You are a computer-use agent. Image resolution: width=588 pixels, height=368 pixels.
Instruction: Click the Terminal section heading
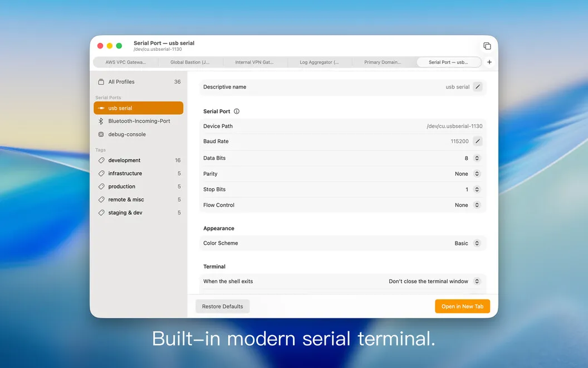pyautogui.click(x=214, y=267)
